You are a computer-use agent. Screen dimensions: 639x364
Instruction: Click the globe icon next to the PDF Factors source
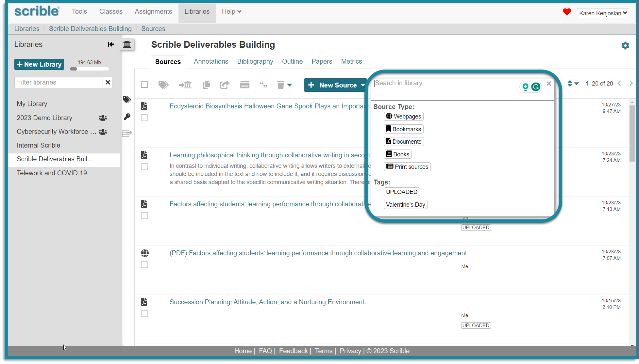(x=144, y=253)
